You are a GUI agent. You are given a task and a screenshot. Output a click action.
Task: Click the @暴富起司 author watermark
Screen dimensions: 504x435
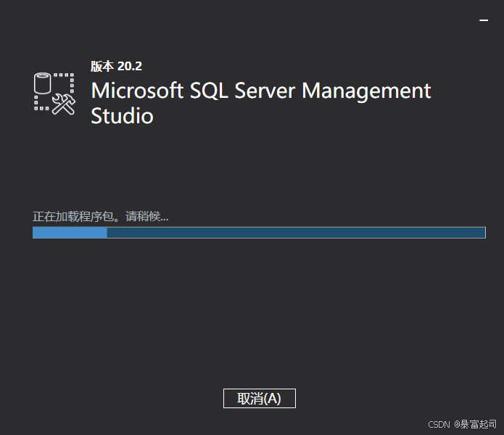(476, 424)
